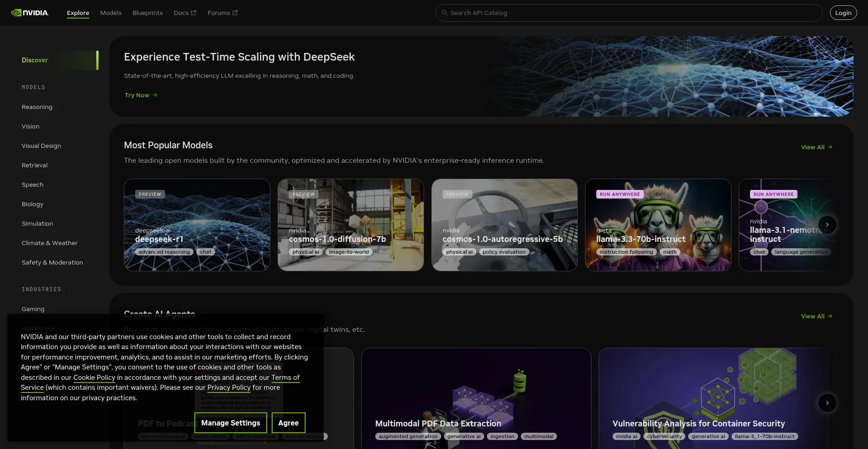The image size is (868, 449).
Task: Click the Forums external link icon
Action: 235,13
